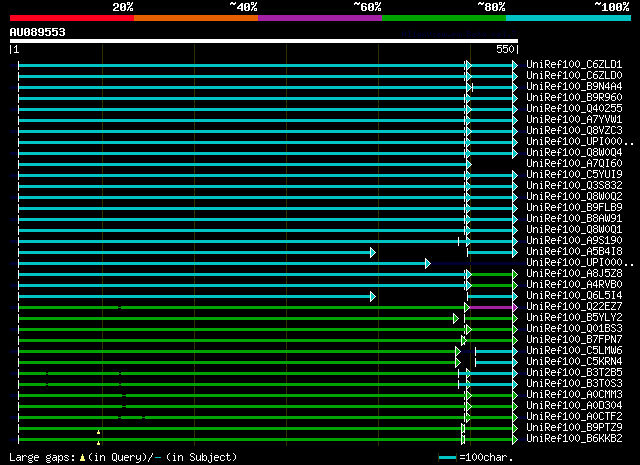Viewport: 640px width, 465px height.
Task: Click hit label UniRef100_B5YLY2
Action: [x=574, y=318]
